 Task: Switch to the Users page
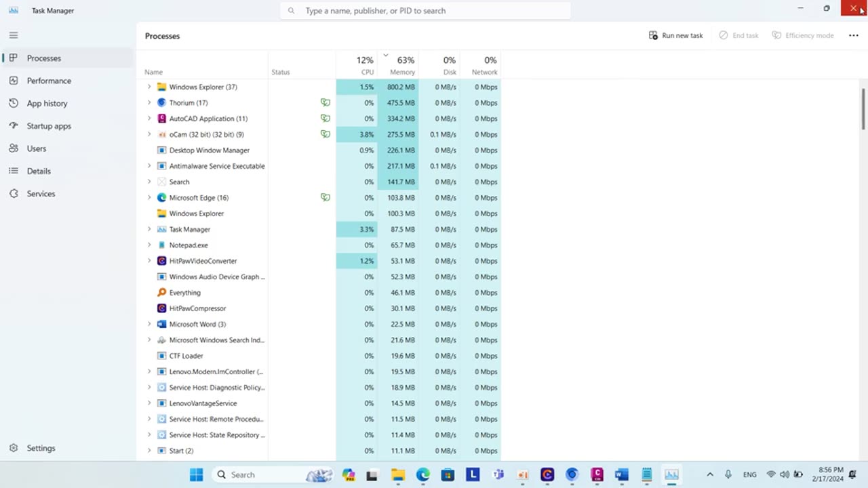pyautogui.click(x=68, y=148)
